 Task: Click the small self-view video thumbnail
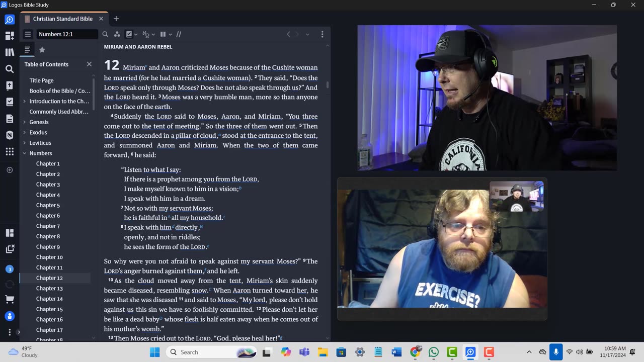point(516,196)
